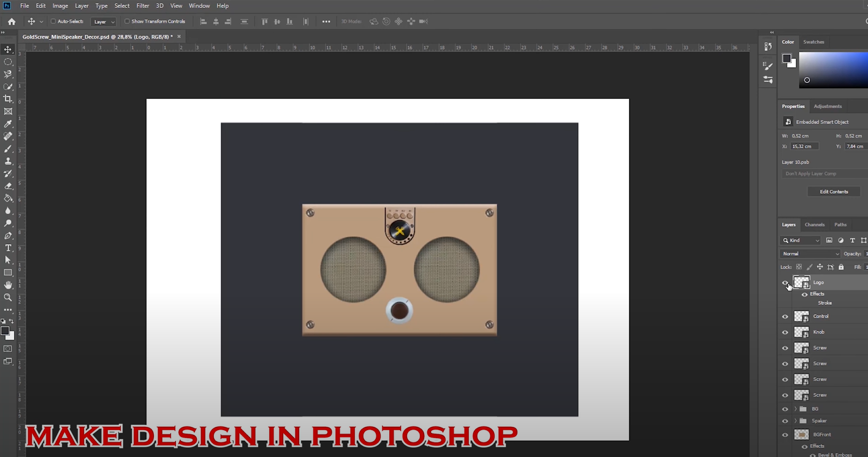Select the Eyedropper tool
This screenshot has height=457, width=868.
pos(8,124)
